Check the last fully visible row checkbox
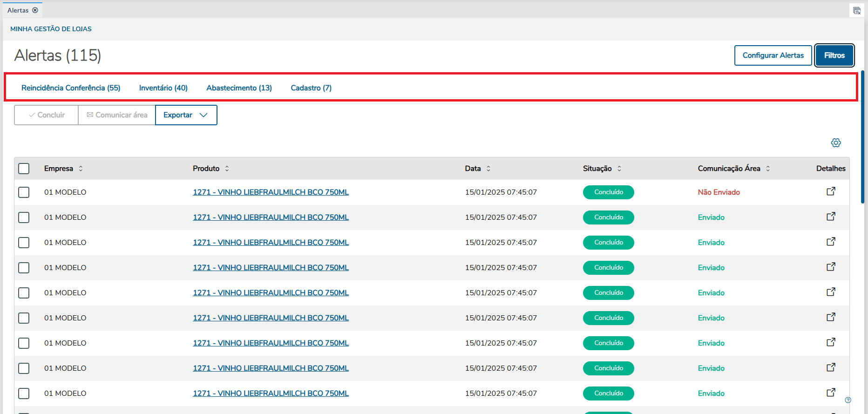Viewport: 868px width, 414px height. pos(24,394)
